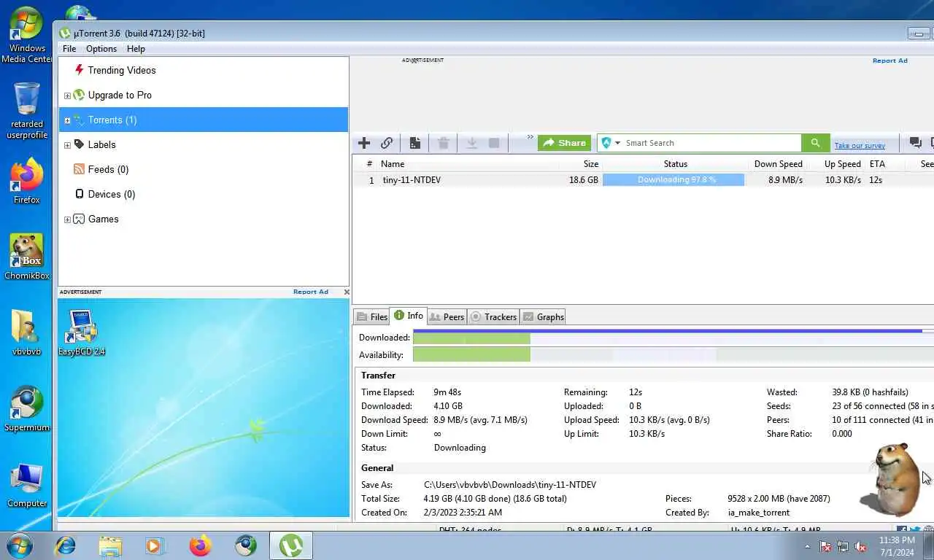Screen dimensions: 934x560
Task: Switch to the Info tab
Action: [408, 316]
